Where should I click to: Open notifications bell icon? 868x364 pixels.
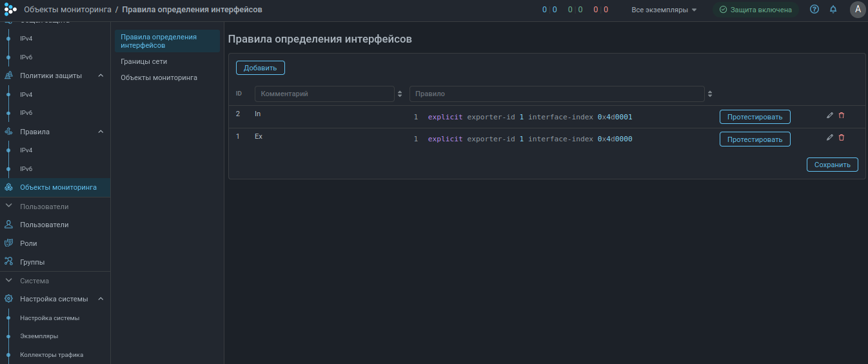[833, 10]
